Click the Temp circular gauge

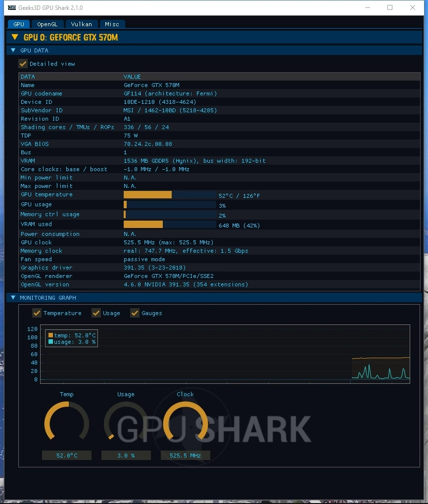pyautogui.click(x=67, y=421)
